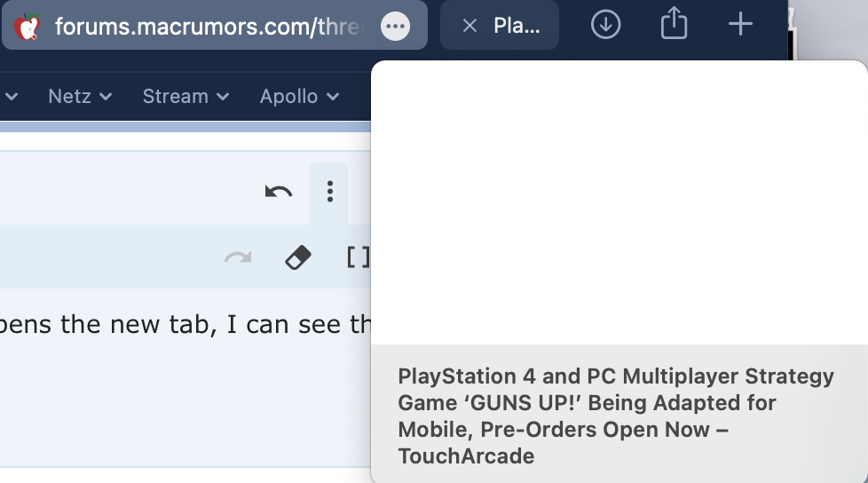Open the address bar ellipsis menu
Viewport: 868px width, 483px height.
pyautogui.click(x=395, y=26)
